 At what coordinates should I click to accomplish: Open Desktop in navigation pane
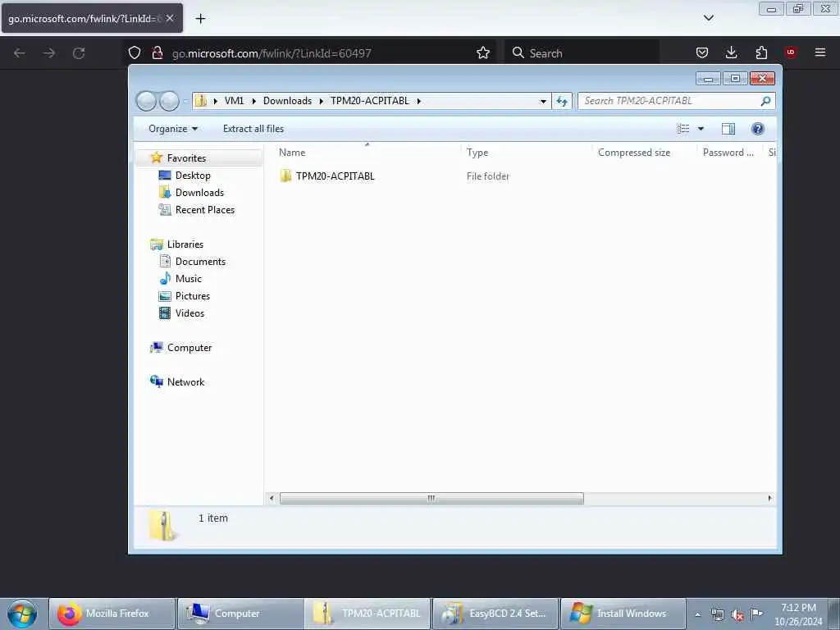tap(193, 176)
